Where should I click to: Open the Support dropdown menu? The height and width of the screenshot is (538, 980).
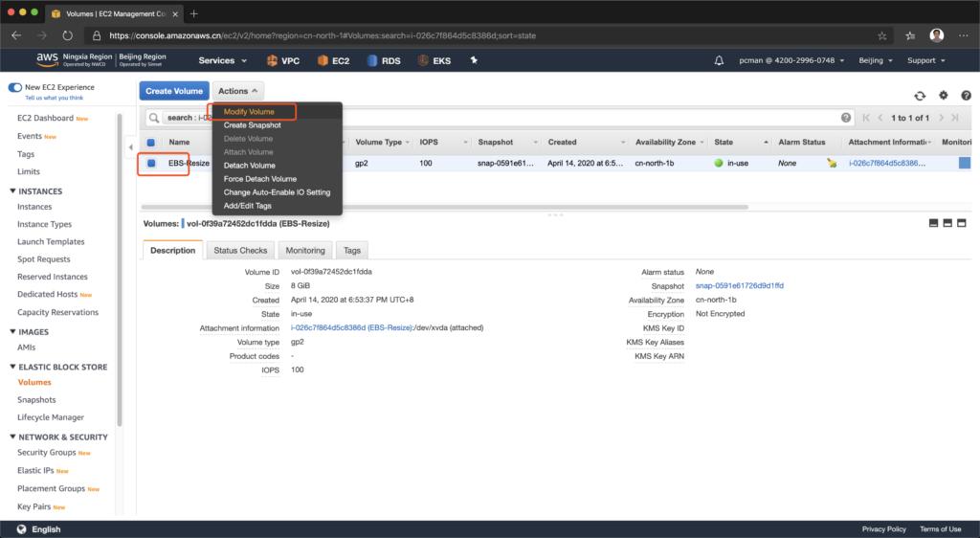926,60
